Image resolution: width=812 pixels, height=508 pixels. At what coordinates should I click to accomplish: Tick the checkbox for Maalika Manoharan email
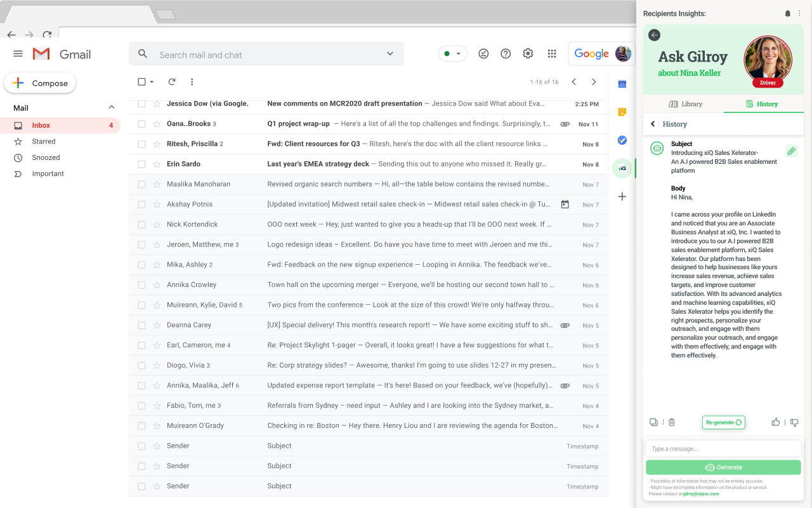pos(141,184)
